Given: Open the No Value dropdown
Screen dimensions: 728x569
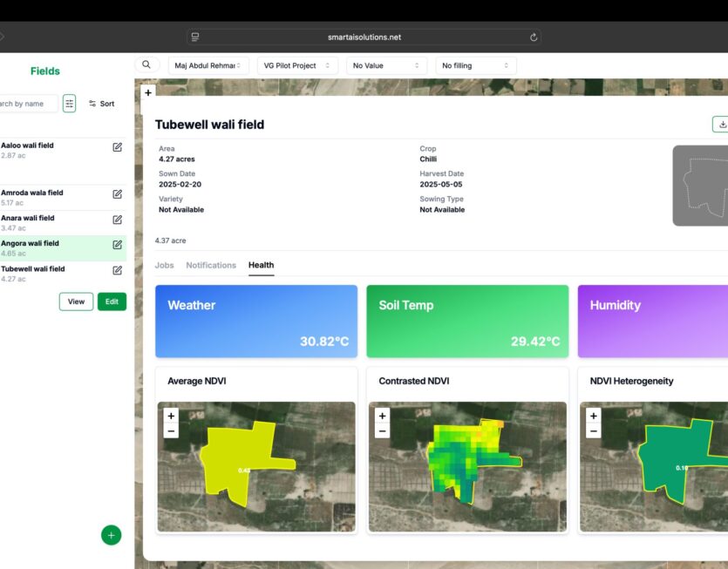Looking at the screenshot, I should (x=386, y=65).
